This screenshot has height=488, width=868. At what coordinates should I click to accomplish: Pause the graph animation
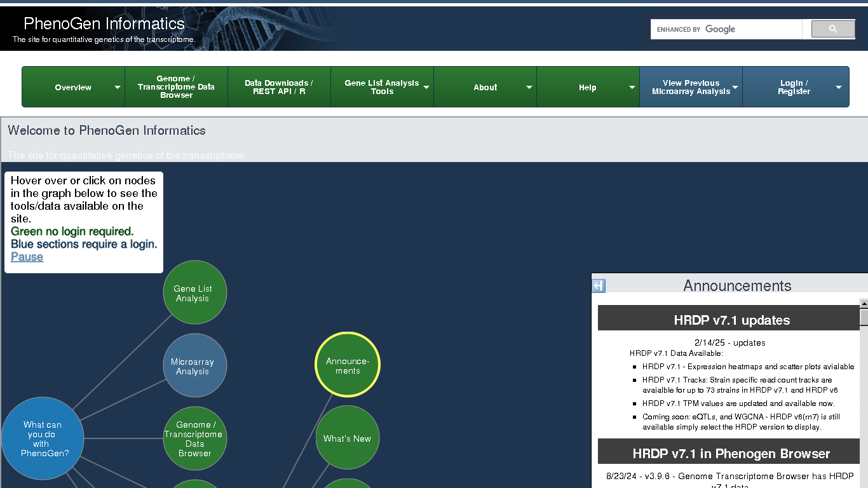27,257
